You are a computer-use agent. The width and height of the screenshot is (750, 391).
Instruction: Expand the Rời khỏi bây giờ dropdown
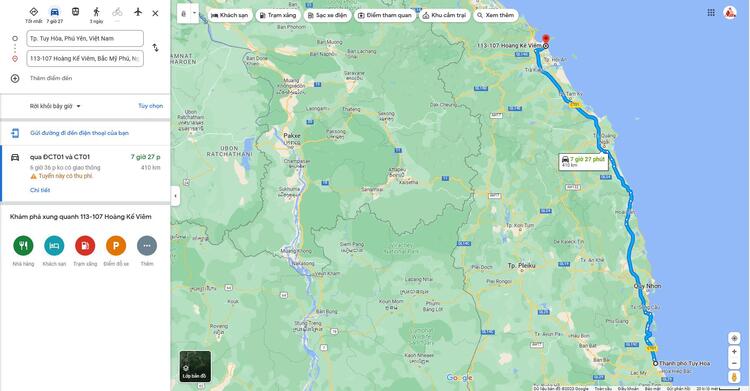click(55, 106)
